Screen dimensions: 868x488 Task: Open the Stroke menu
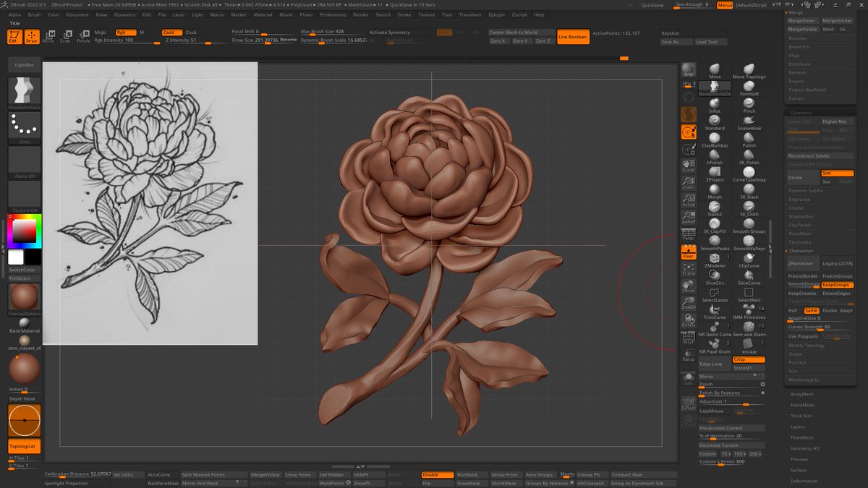[x=404, y=14]
